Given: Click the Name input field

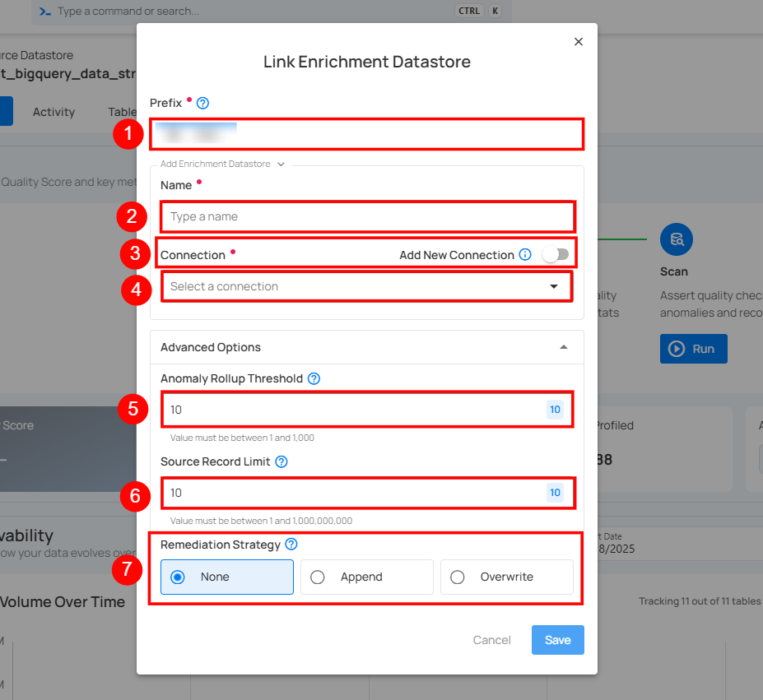Looking at the screenshot, I should pos(366,216).
